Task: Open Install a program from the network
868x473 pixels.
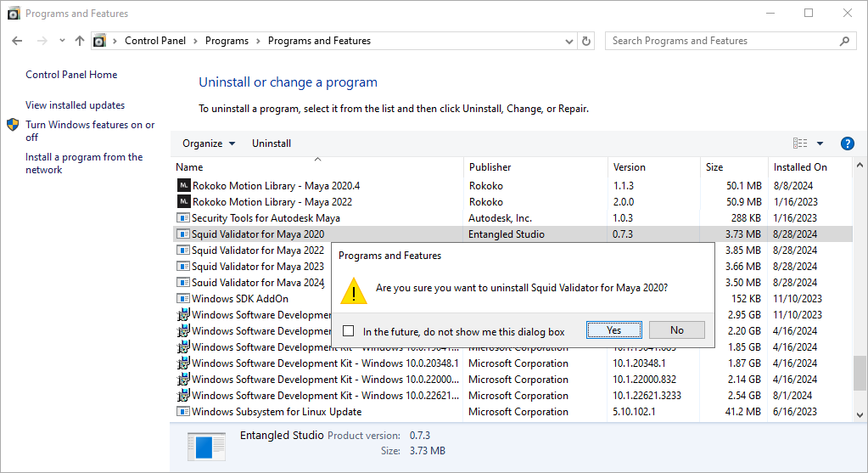Action: click(x=84, y=163)
